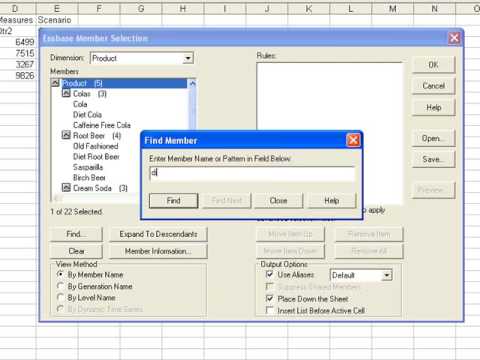Image resolution: width=480 pixels, height=360 pixels.
Task: Select Sasparilla member
Action: [88, 167]
